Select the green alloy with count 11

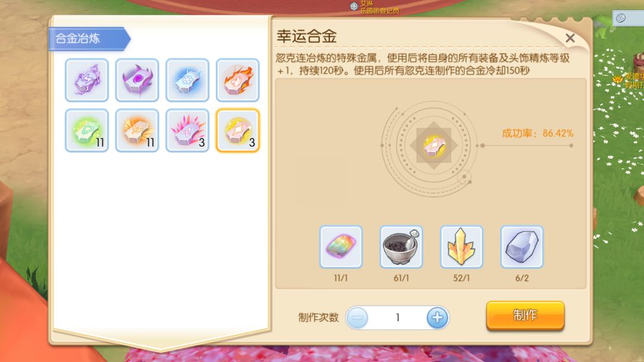86,130
